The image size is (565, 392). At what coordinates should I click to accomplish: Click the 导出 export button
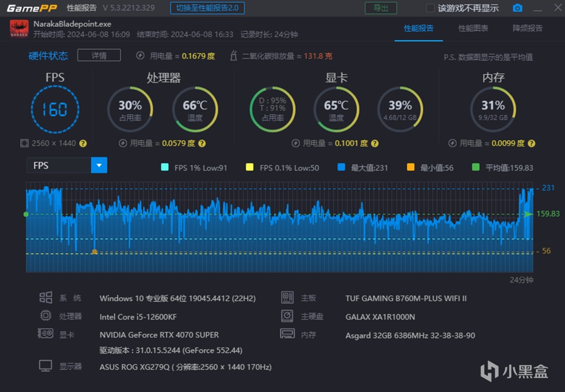pos(380,8)
